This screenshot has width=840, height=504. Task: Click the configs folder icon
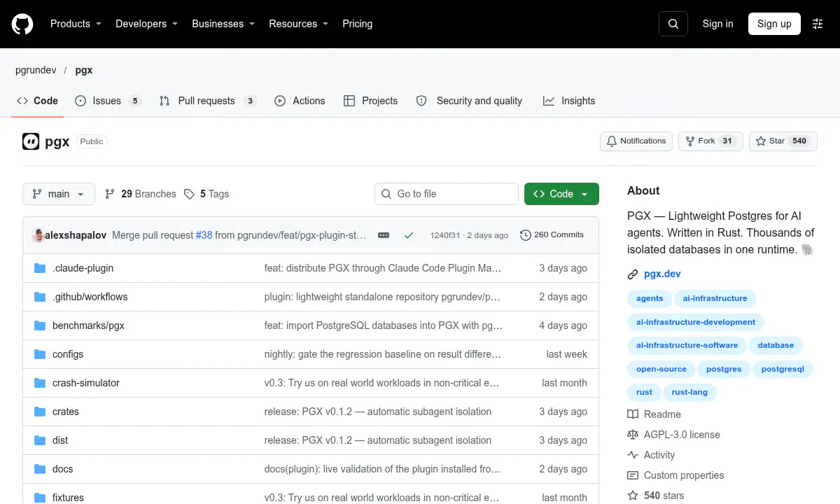40,354
